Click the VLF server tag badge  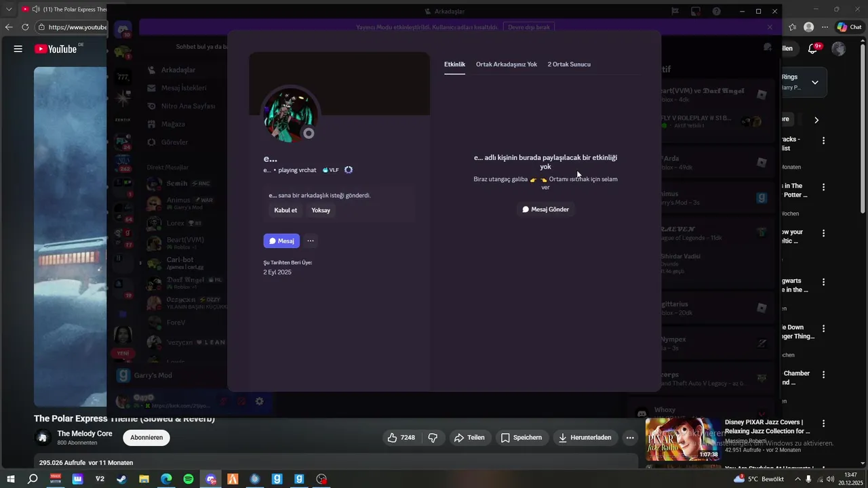pos(331,170)
